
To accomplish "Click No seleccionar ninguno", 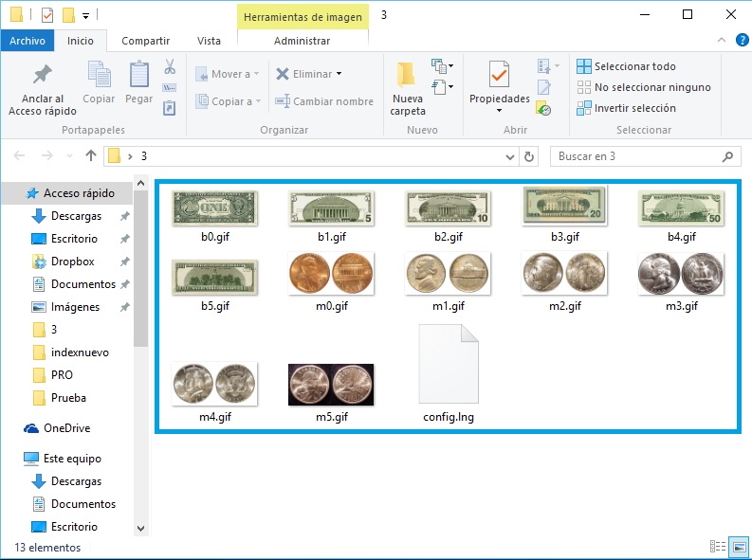I will (644, 87).
